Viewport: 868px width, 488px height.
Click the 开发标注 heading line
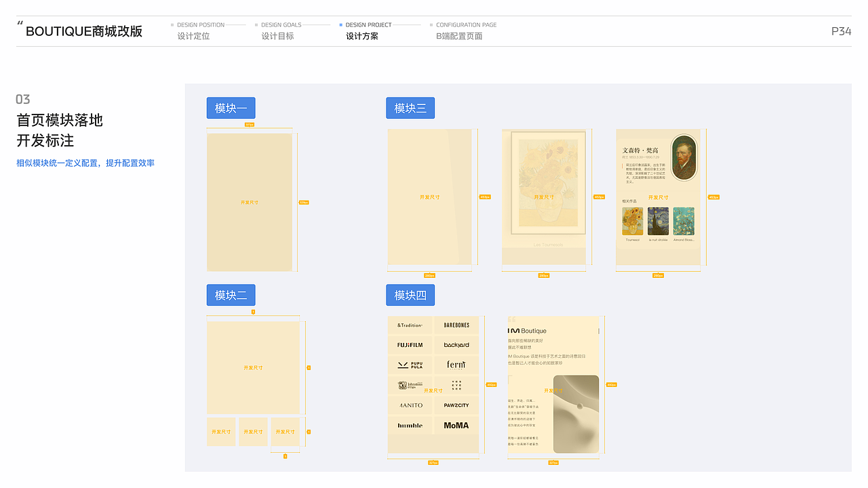coord(45,141)
